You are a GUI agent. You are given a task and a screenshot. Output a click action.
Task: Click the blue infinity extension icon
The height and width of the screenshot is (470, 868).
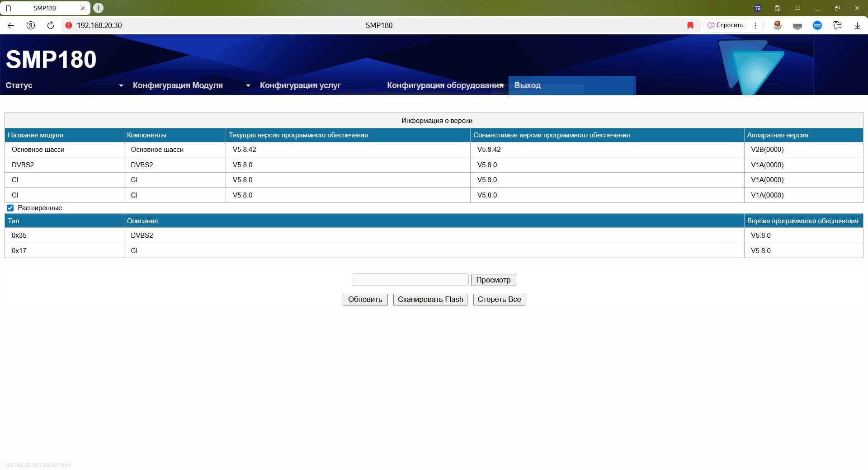pos(817,25)
